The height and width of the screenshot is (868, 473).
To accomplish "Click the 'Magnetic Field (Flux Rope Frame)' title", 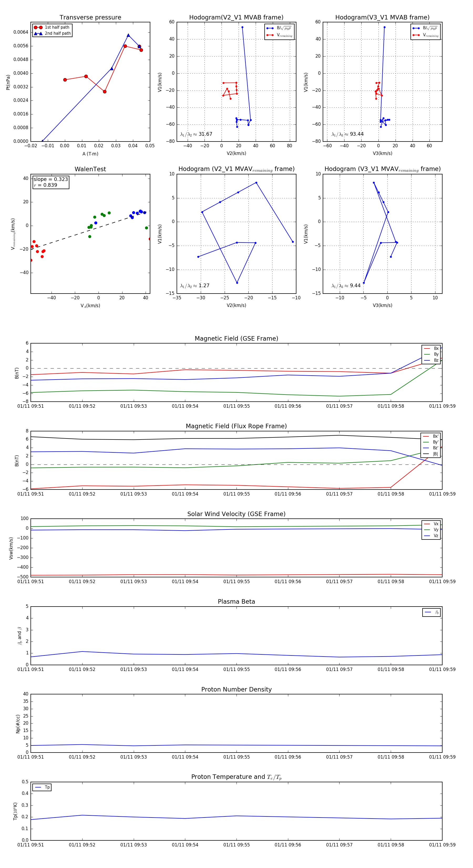I will click(236, 426).
